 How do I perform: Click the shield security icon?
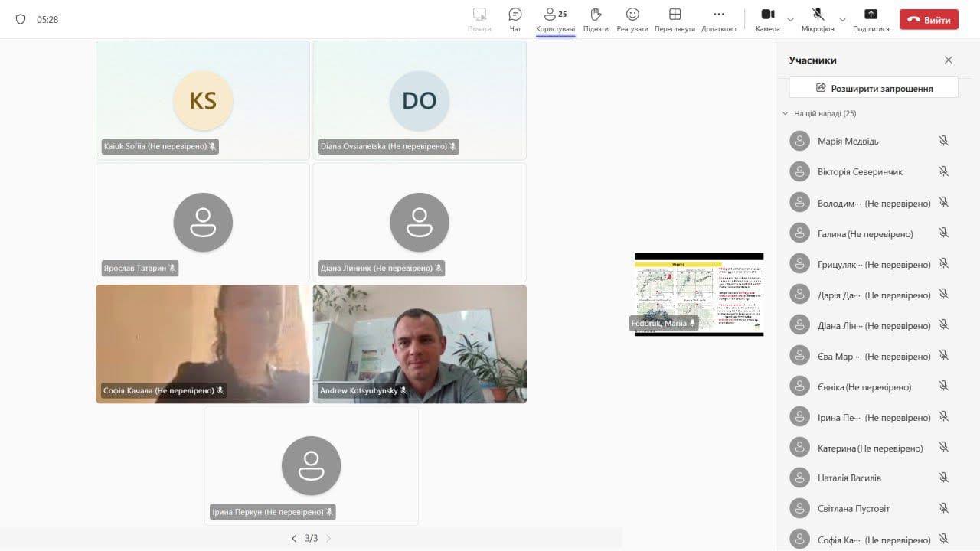(21, 19)
